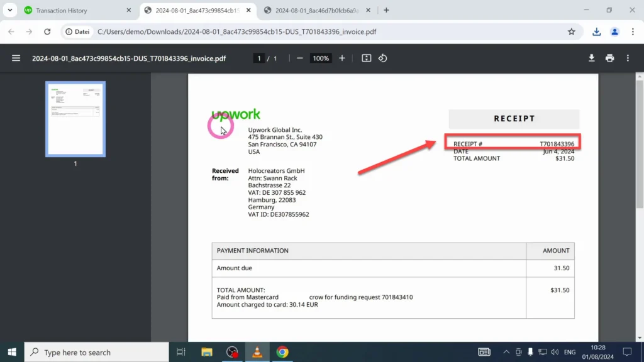This screenshot has width=644, height=362.
Task: Open PDF viewer more actions menu
Action: coord(628,58)
